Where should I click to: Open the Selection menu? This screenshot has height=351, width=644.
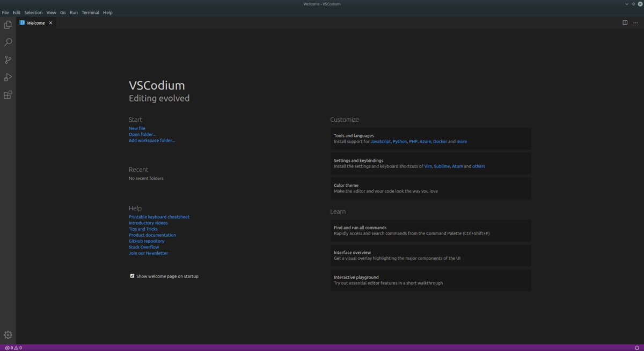[33, 12]
